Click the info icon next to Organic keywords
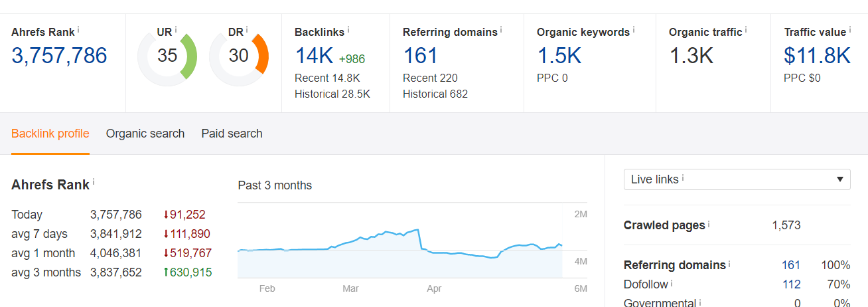This screenshot has width=868, height=307. click(x=633, y=30)
